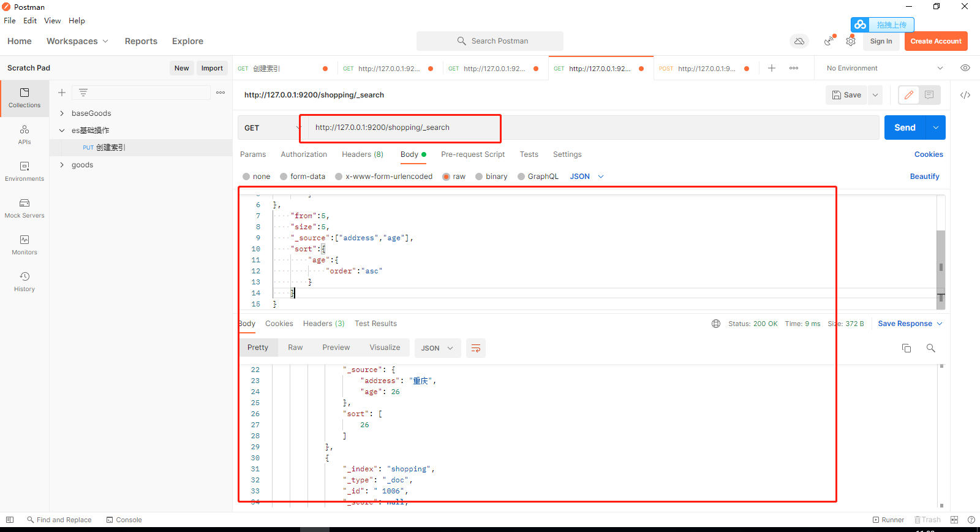Viewport: 980px width, 532px height.
Task: Copy the response body to clipboard
Action: [x=907, y=348]
